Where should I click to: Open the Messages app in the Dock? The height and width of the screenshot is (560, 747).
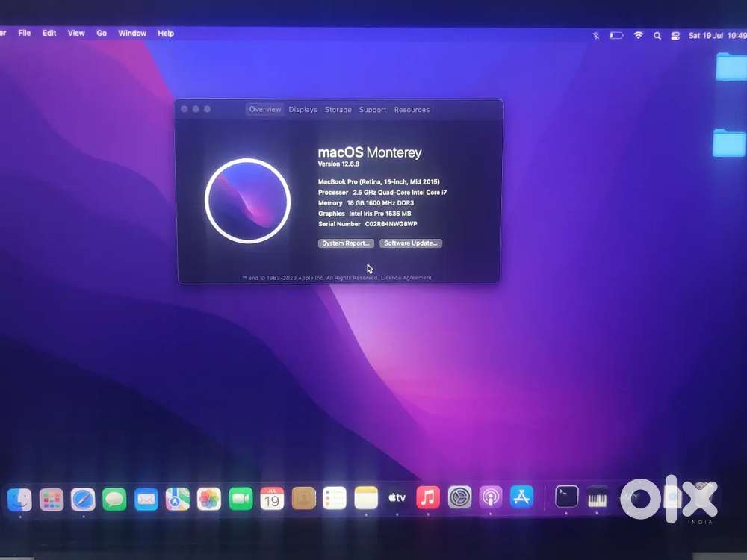(x=114, y=499)
